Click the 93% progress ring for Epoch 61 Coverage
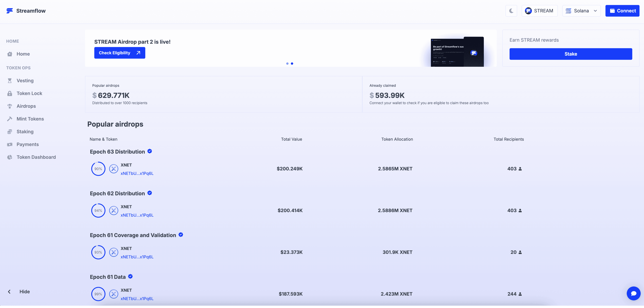The height and width of the screenshot is (308, 644). coord(98,252)
